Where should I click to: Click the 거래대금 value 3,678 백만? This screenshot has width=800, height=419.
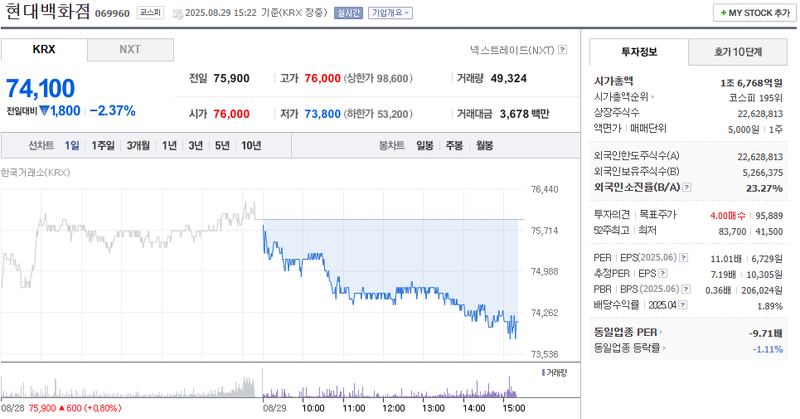coord(524,114)
